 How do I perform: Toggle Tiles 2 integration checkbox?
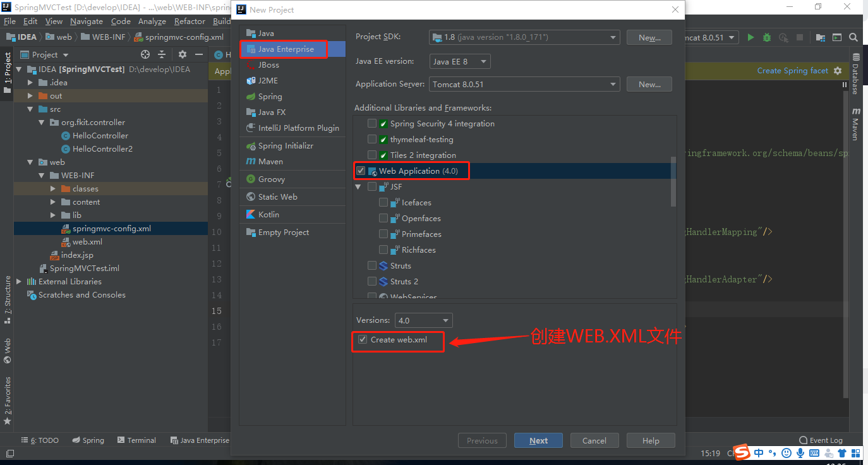click(x=372, y=155)
